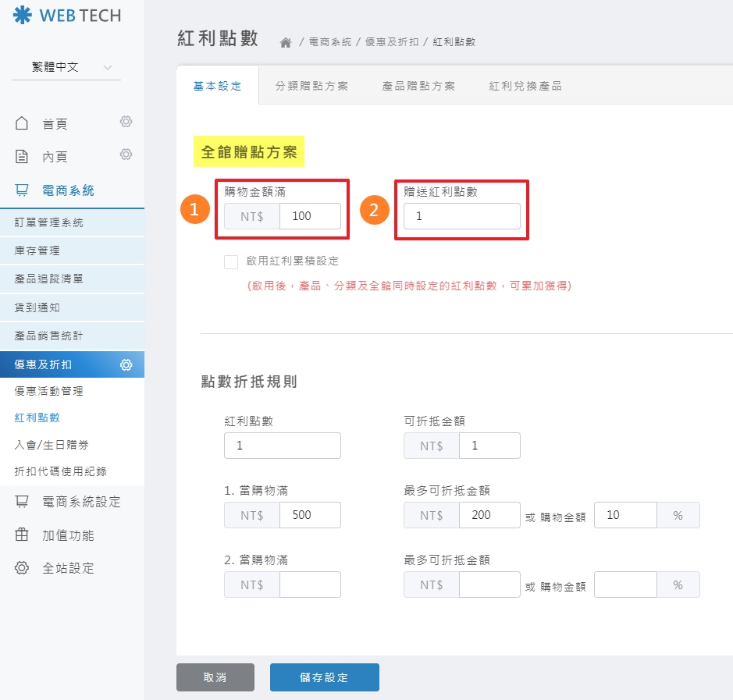
Task: Expand the 內頁 gear settings menu
Action: [x=126, y=155]
